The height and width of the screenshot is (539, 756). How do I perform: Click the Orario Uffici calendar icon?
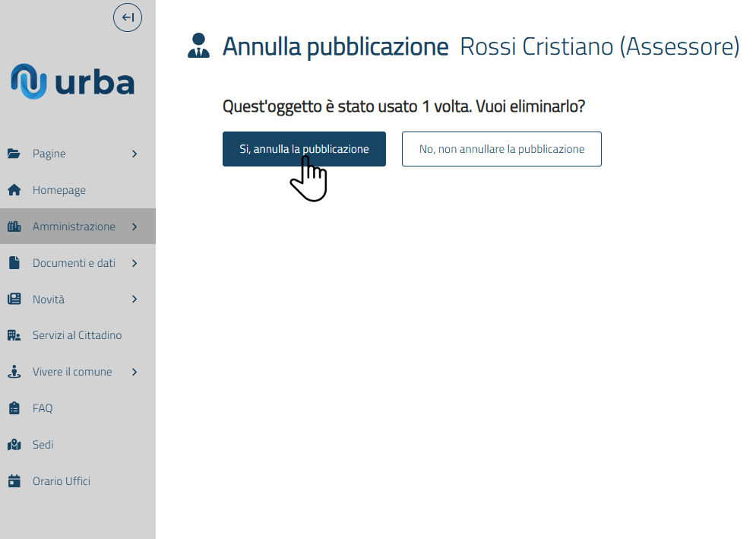tap(15, 481)
